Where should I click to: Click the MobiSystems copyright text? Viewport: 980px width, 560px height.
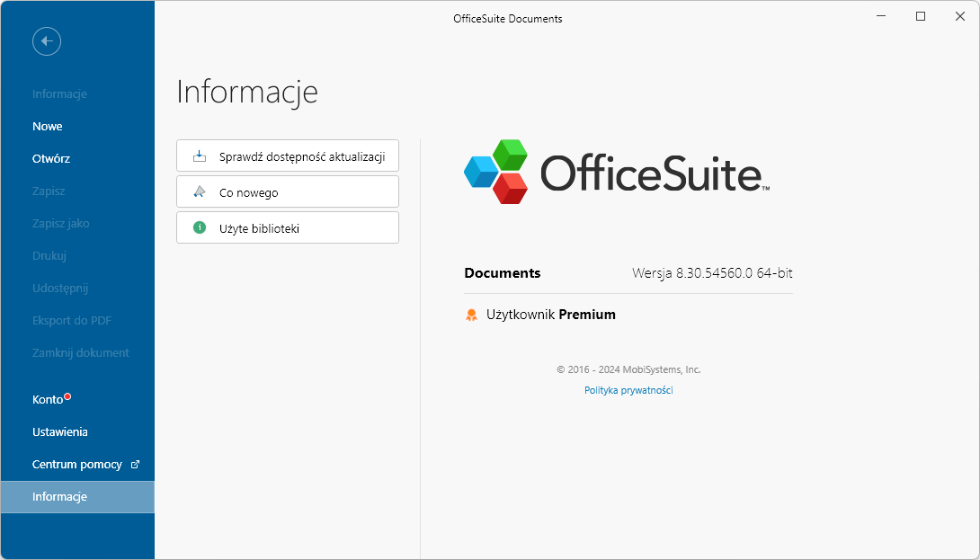628,369
